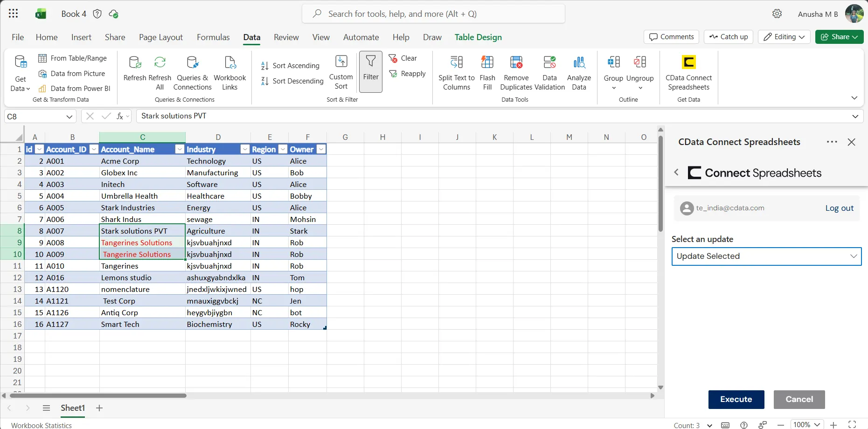Click the Log out link
The width and height of the screenshot is (868, 429).
point(839,208)
